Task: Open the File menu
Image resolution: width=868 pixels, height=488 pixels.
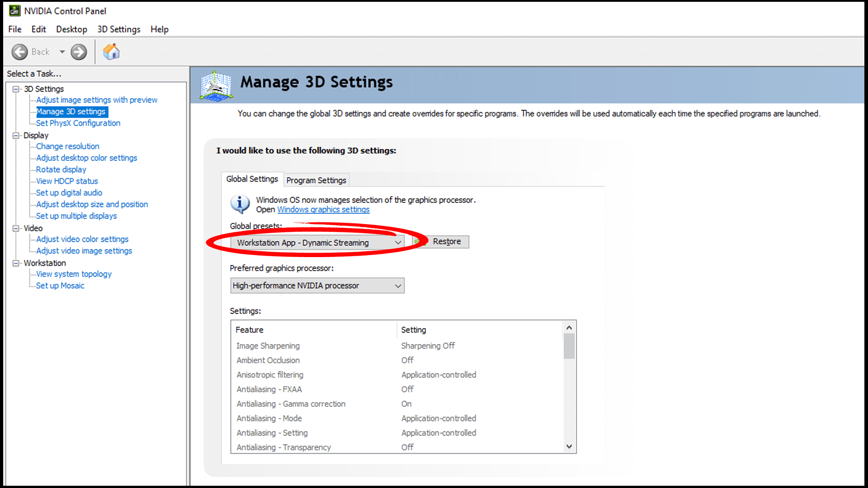Action: (15, 29)
